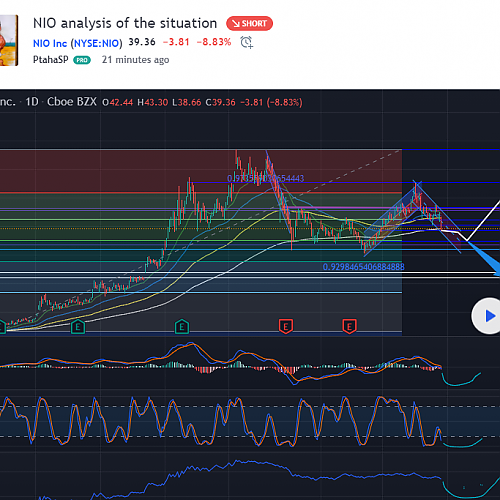Click the (−8.83%) change in chart legend

click(284, 102)
